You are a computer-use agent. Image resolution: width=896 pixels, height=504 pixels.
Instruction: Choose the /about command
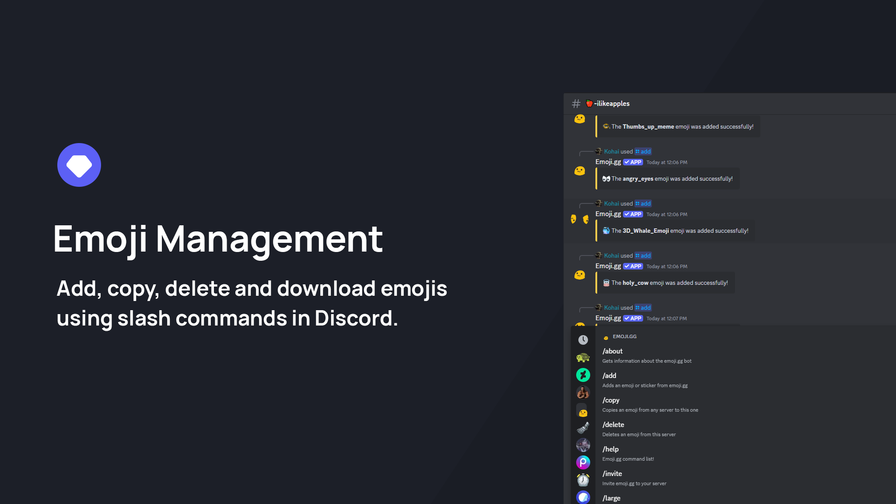pyautogui.click(x=612, y=351)
